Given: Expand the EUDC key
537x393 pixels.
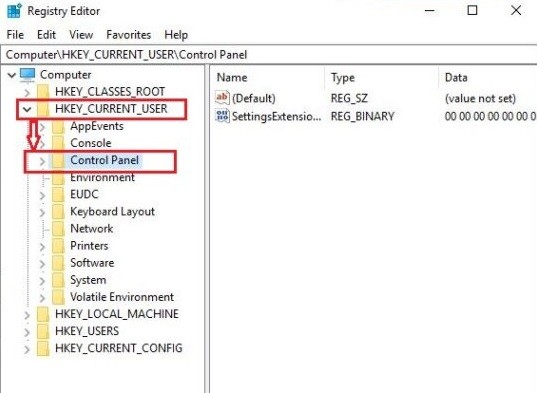Looking at the screenshot, I should tap(42, 195).
